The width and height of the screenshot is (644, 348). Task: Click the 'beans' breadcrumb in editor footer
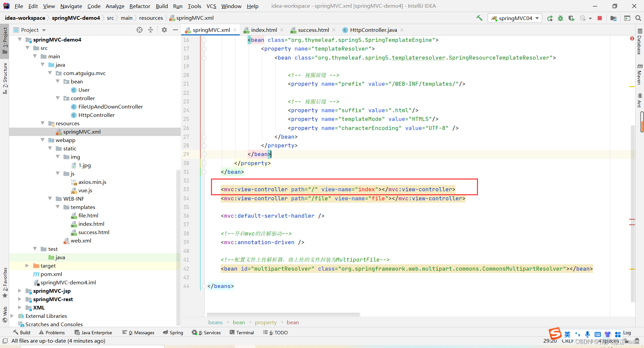pyautogui.click(x=215, y=322)
